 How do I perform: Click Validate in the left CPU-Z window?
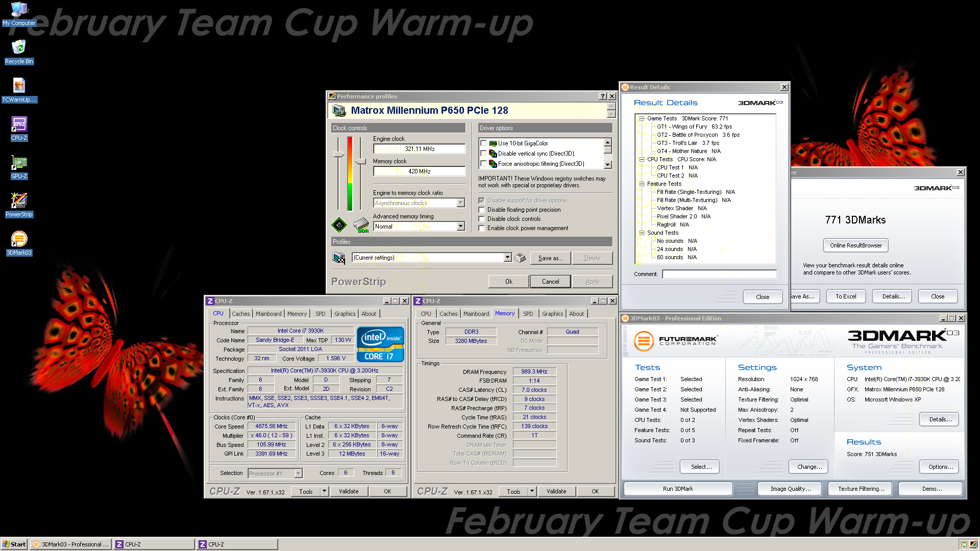pyautogui.click(x=349, y=491)
